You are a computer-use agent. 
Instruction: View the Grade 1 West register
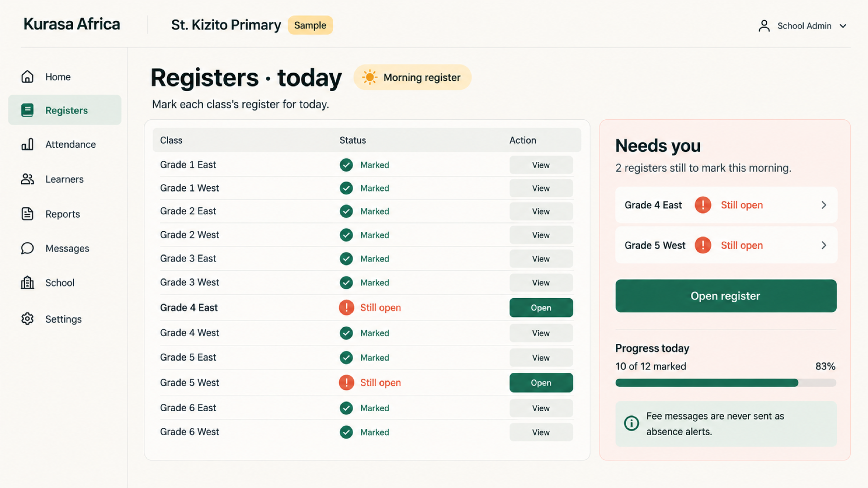541,188
